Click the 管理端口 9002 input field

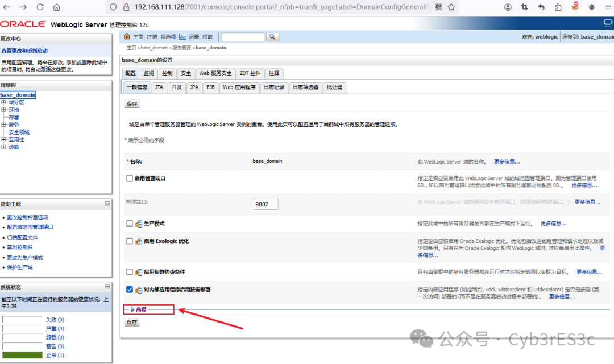click(x=266, y=204)
